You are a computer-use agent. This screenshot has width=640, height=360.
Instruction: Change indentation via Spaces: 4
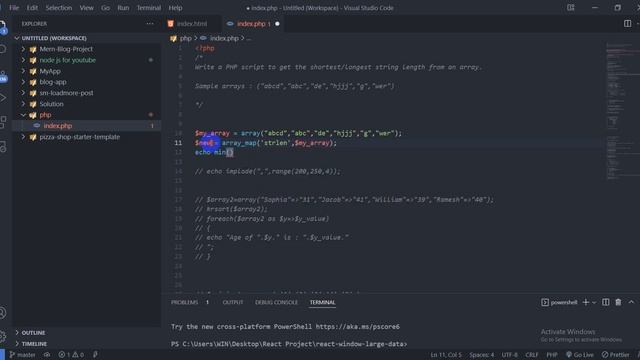[482, 355]
